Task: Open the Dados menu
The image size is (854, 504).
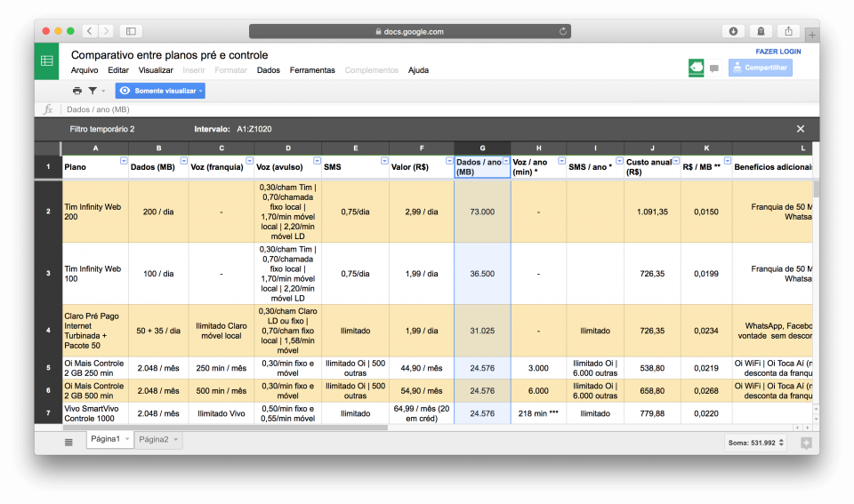Action: [269, 70]
